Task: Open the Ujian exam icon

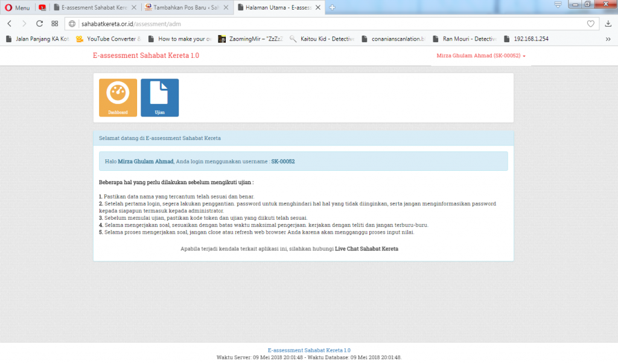Action: pyautogui.click(x=159, y=97)
